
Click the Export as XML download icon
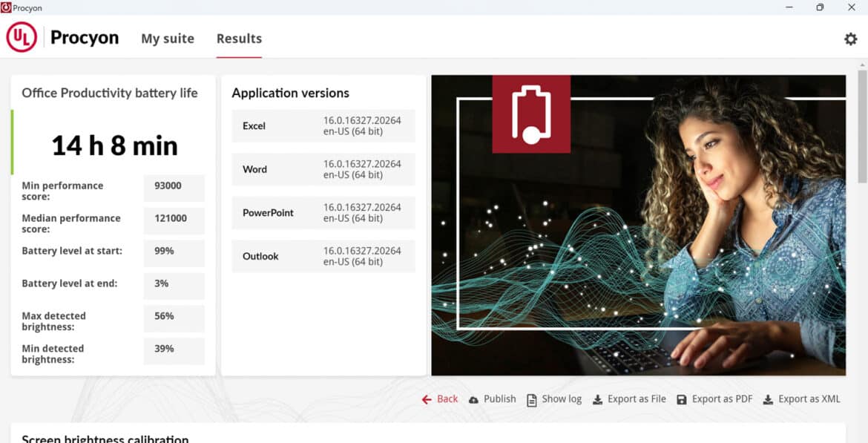click(x=768, y=400)
